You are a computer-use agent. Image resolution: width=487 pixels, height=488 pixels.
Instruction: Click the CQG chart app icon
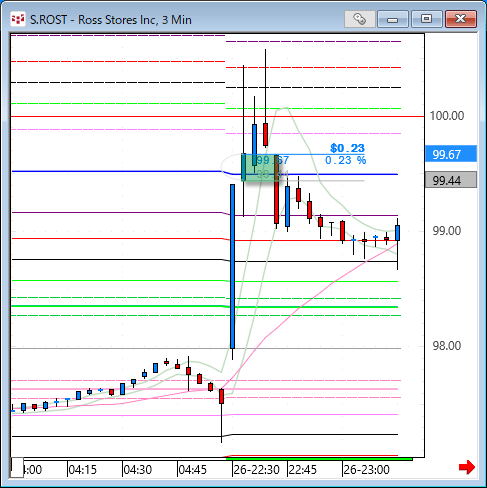pyautogui.click(x=17, y=19)
